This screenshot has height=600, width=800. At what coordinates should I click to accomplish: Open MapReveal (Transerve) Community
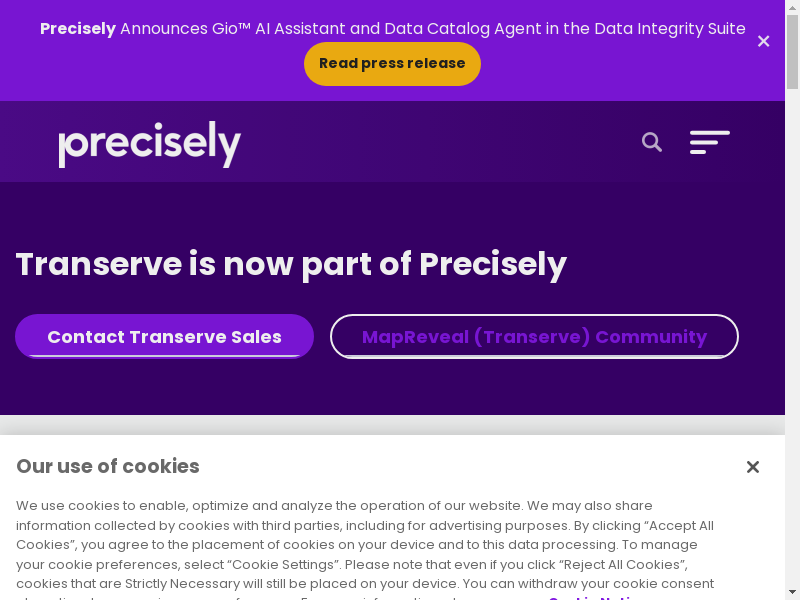click(534, 337)
